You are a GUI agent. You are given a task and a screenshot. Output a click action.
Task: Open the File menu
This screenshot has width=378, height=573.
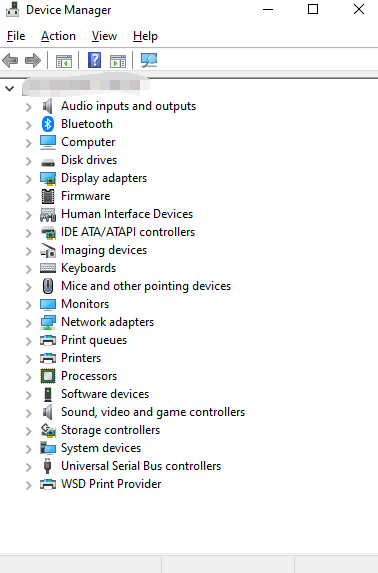tap(16, 36)
